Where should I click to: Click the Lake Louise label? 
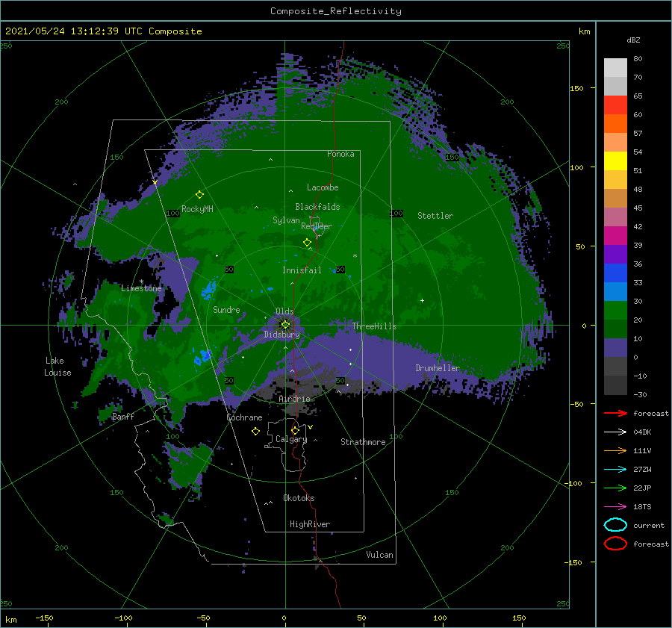(57, 367)
